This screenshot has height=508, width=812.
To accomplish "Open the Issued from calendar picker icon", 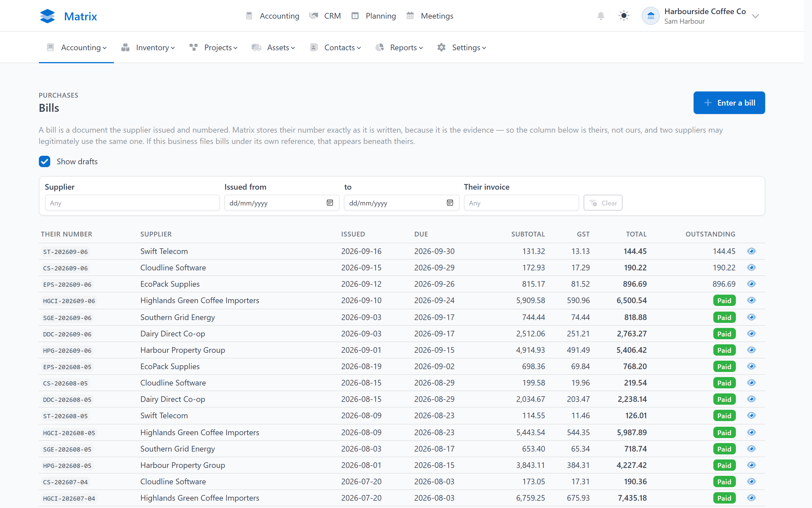I will pyautogui.click(x=330, y=203).
